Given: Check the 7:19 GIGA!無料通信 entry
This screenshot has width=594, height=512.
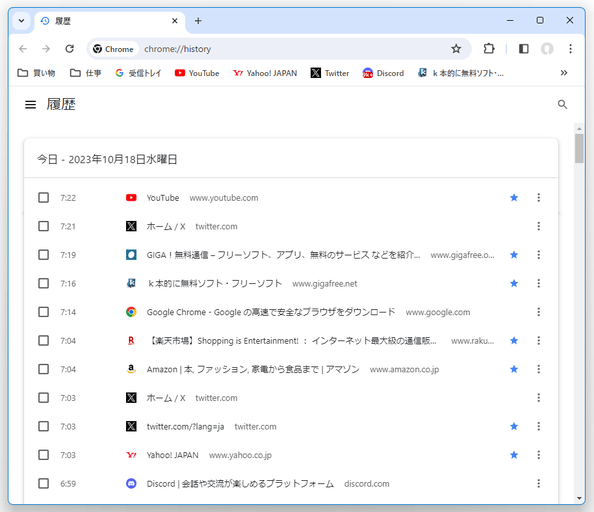Looking at the screenshot, I should (x=44, y=255).
